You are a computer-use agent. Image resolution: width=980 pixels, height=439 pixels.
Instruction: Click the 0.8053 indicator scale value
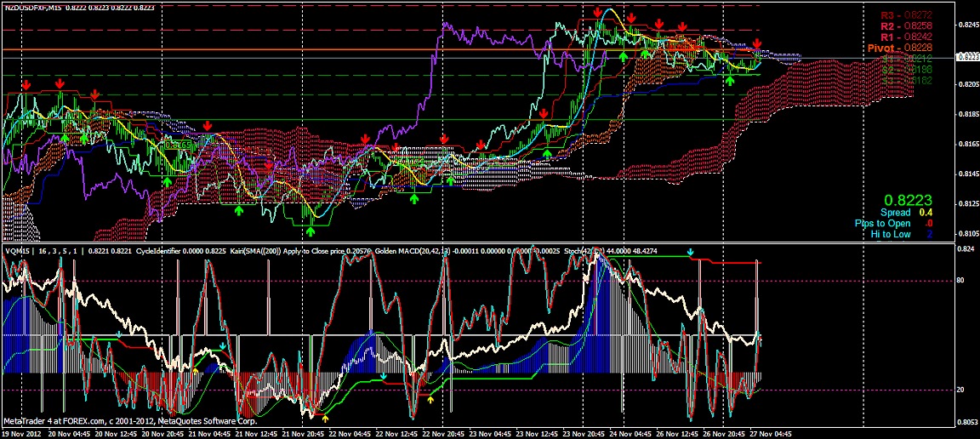point(967,421)
